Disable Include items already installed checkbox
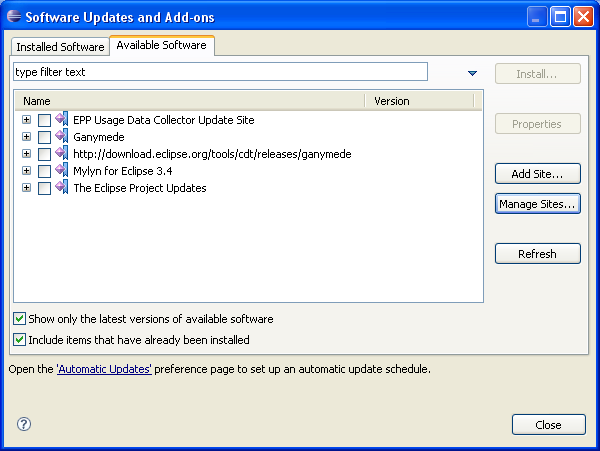Image resolution: width=600 pixels, height=451 pixels. 20,340
